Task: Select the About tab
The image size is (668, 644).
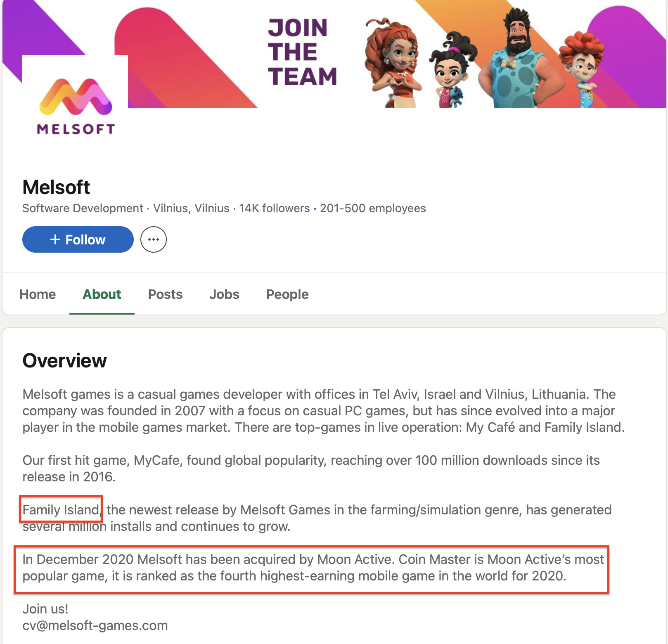Action: [x=102, y=294]
